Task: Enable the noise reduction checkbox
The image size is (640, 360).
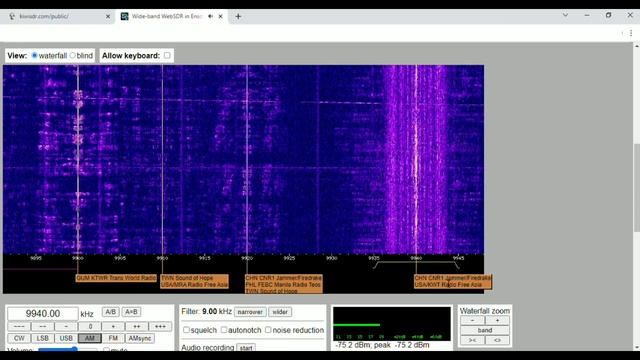Action: point(268,330)
